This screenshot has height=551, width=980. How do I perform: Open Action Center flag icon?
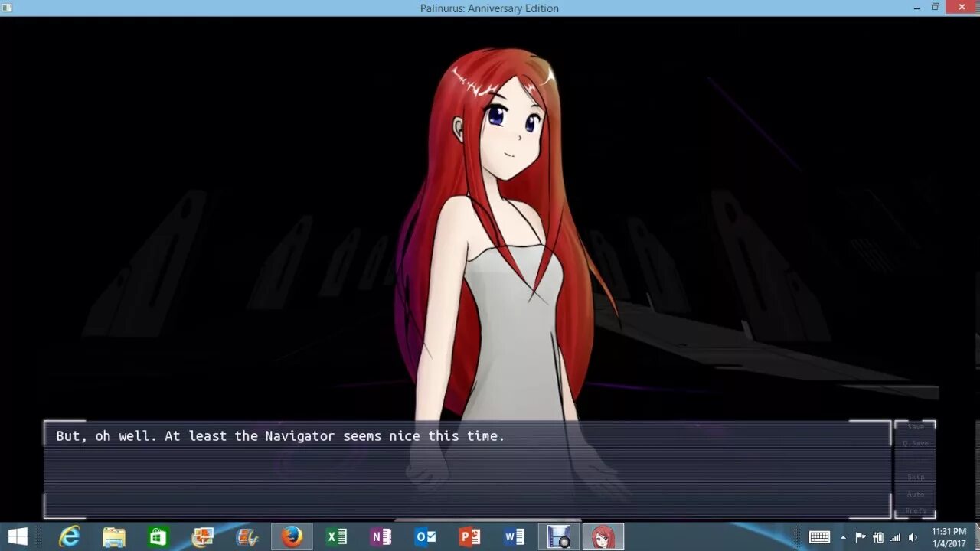[861, 537]
